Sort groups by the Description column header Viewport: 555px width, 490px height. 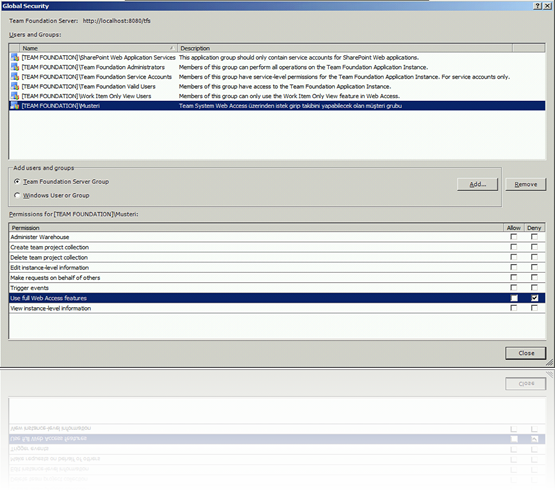pyautogui.click(x=345, y=48)
